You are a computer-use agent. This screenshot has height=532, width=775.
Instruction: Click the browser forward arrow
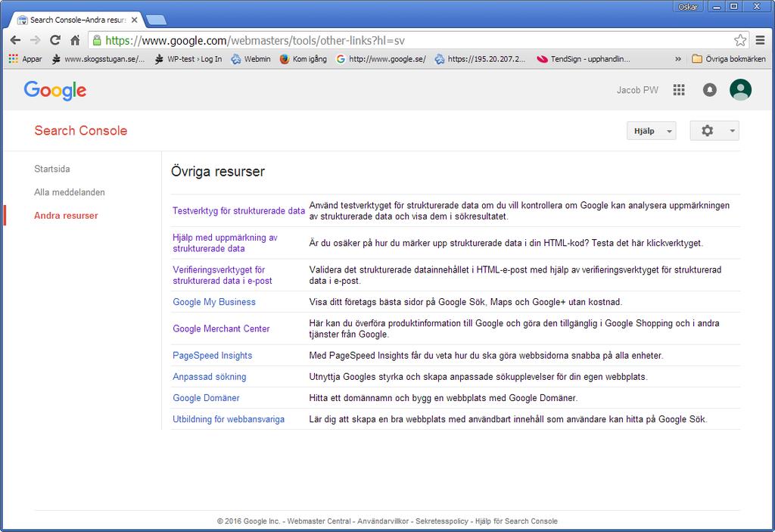pos(35,40)
